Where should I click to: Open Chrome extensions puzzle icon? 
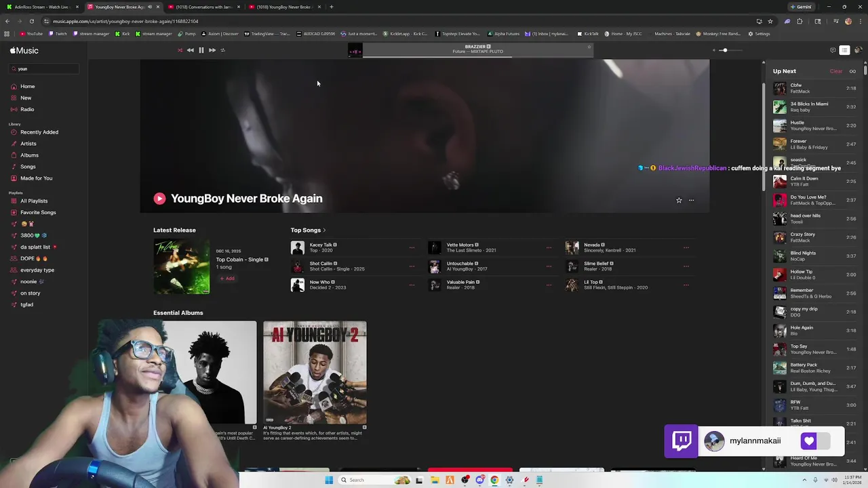(800, 21)
